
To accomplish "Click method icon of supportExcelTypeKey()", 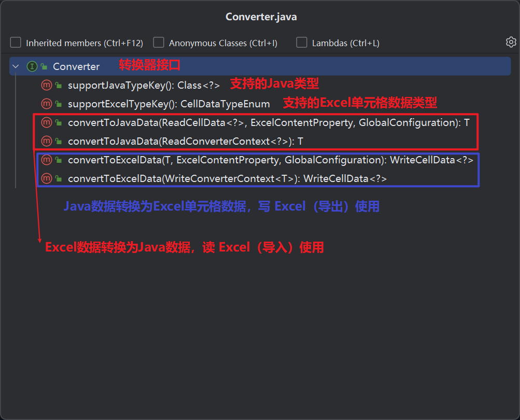I will (x=47, y=104).
